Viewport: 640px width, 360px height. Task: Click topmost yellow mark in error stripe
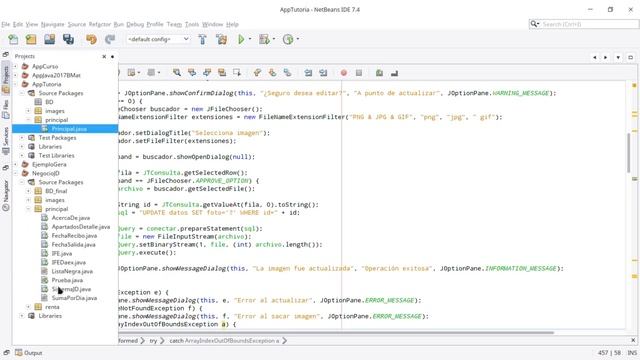click(634, 85)
